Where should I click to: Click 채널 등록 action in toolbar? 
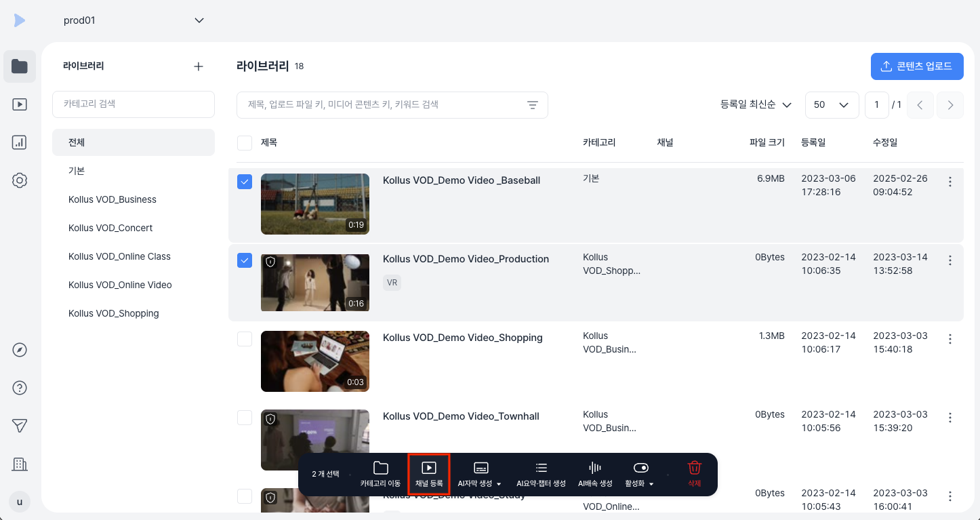click(x=429, y=475)
